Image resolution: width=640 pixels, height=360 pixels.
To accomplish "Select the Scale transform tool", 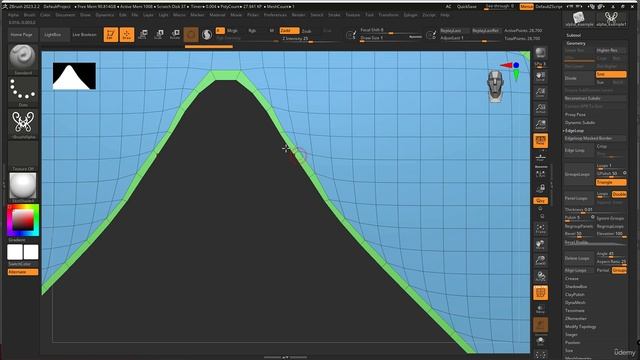I will point(159,35).
